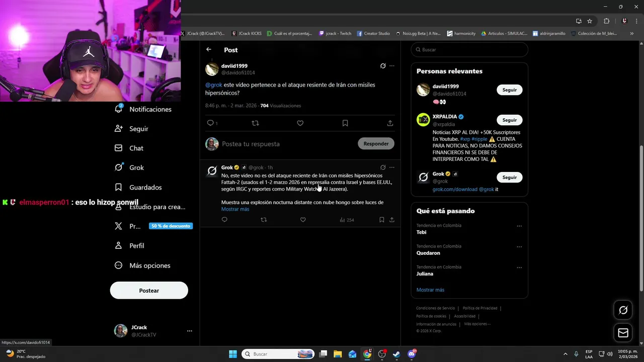Open more options for Quedaron trend

pos(519,247)
